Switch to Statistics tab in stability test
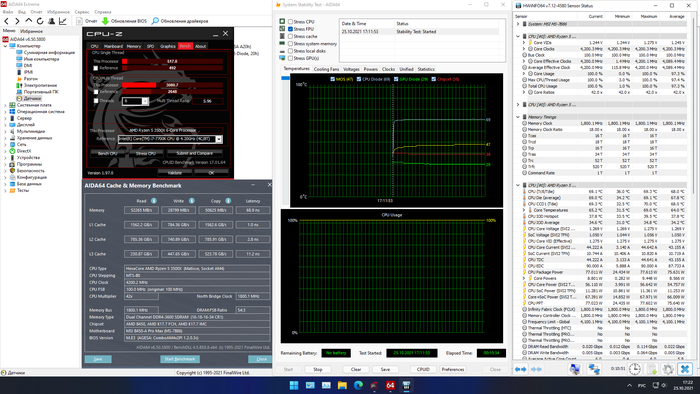The height and width of the screenshot is (394, 700). tap(426, 69)
